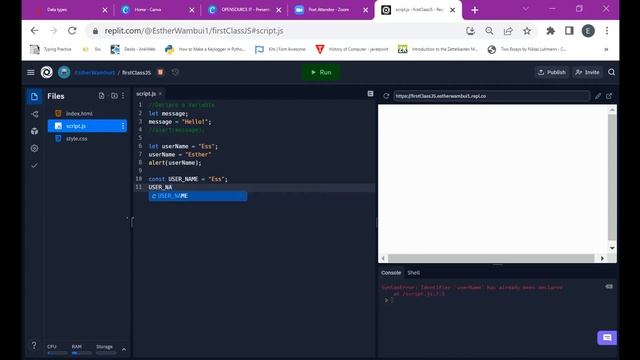Click the preview horizontal scrollbar

tap(491, 258)
